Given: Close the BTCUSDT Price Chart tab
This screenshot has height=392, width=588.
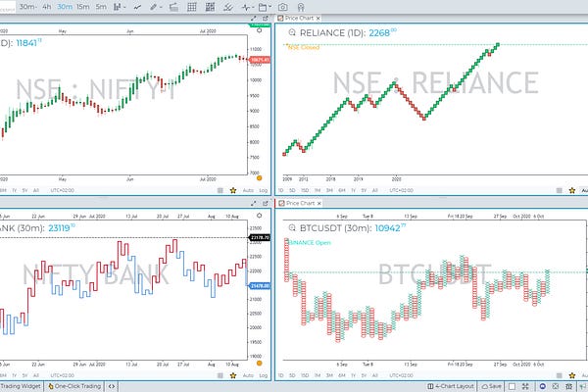Looking at the screenshot, I should point(319,203).
